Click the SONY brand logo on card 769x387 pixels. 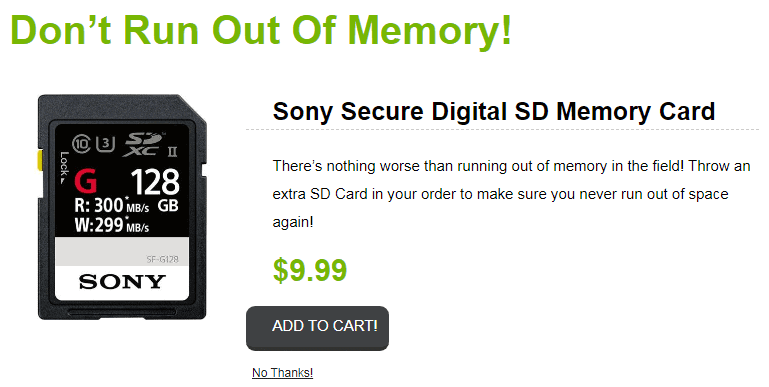pos(122,282)
